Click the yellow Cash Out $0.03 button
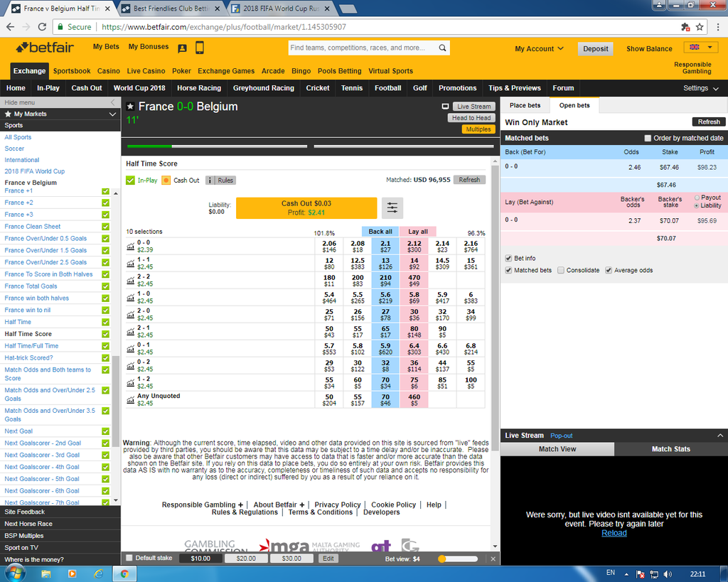The height and width of the screenshot is (582, 728). tap(306, 208)
